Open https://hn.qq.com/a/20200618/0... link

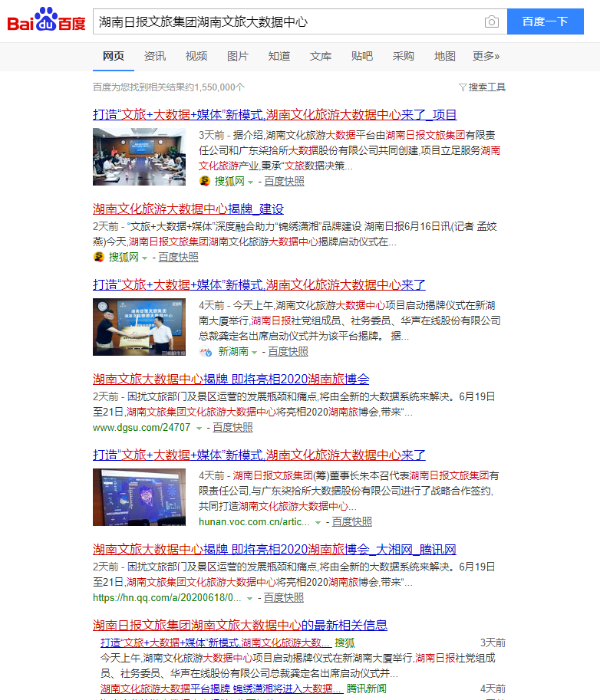[x=167, y=597]
